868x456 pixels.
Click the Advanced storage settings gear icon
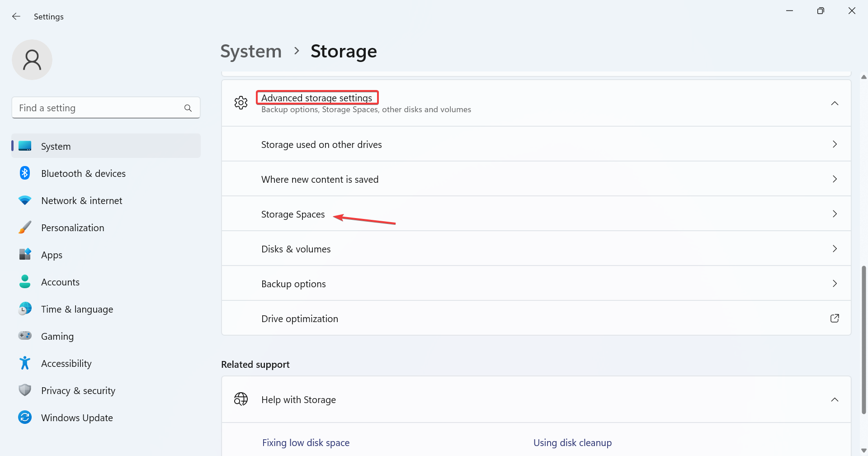[x=241, y=103]
